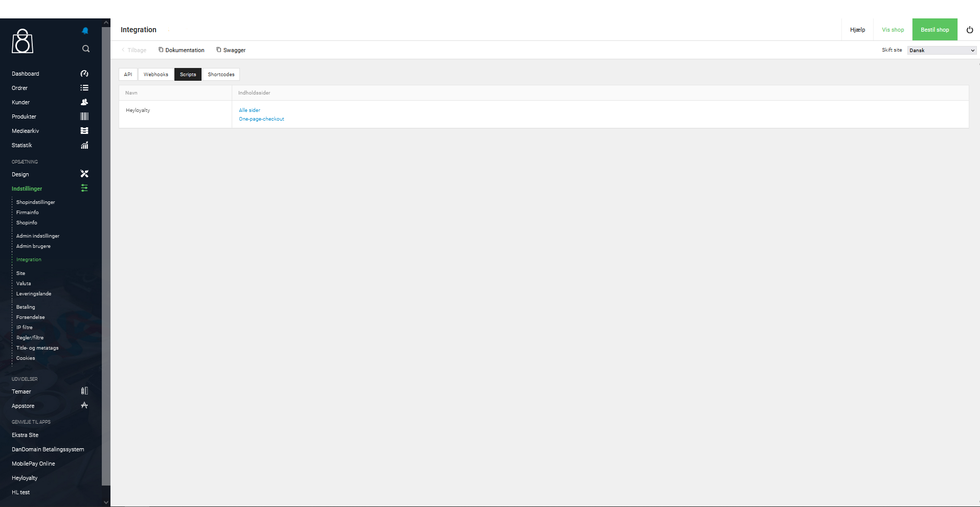Click the power logout icon
Screen dimensions: 980x507
[969, 30]
